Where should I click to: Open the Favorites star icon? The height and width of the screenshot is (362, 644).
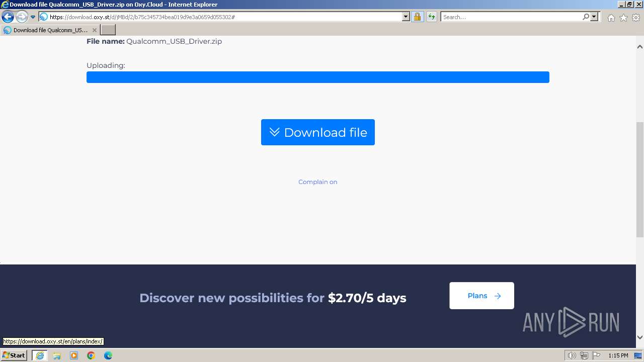pyautogui.click(x=623, y=18)
